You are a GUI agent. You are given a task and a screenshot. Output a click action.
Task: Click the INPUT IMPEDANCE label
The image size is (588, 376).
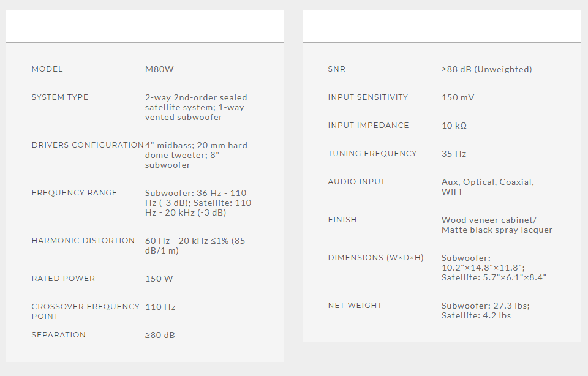369,126
